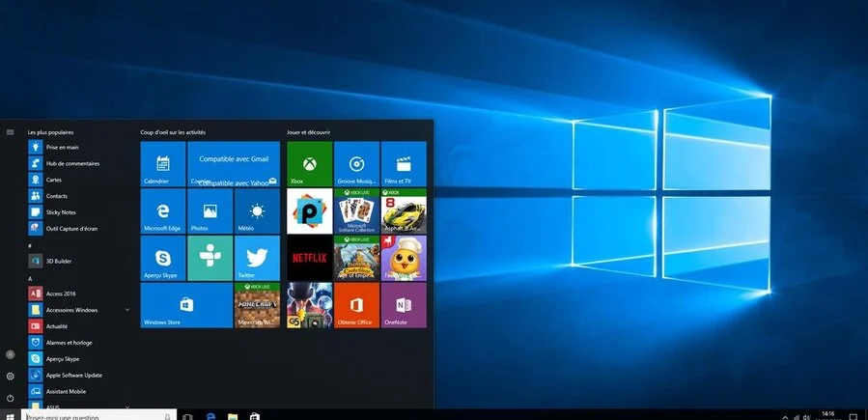
Task: Launch the Minecraft tile
Action: (257, 305)
